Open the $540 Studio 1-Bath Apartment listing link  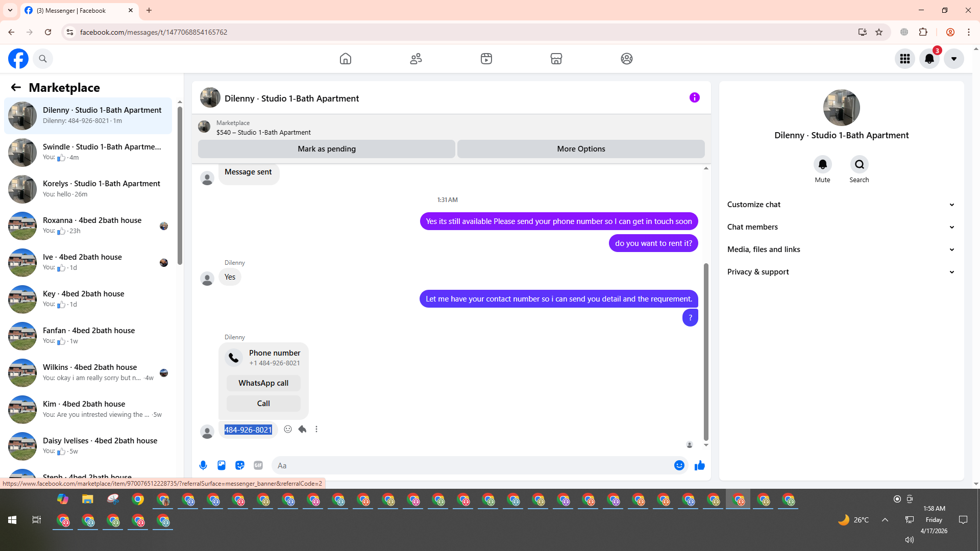pos(263,132)
